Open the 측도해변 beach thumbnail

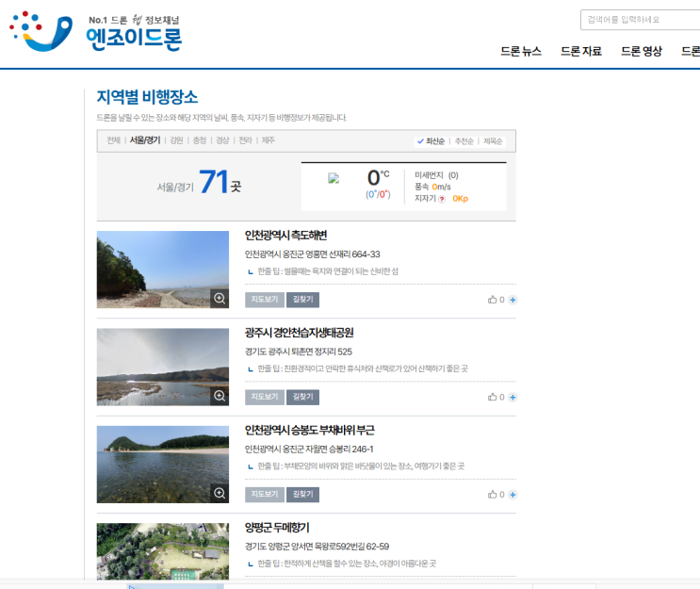(x=162, y=270)
